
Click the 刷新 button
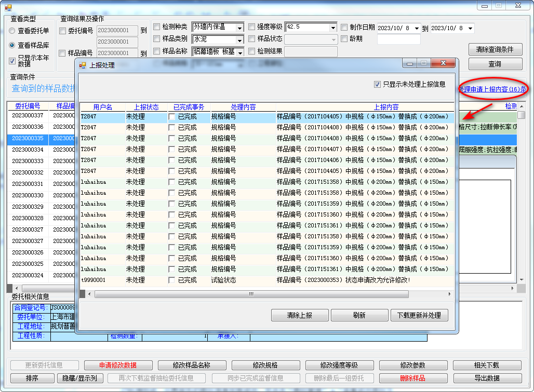pos(359,315)
